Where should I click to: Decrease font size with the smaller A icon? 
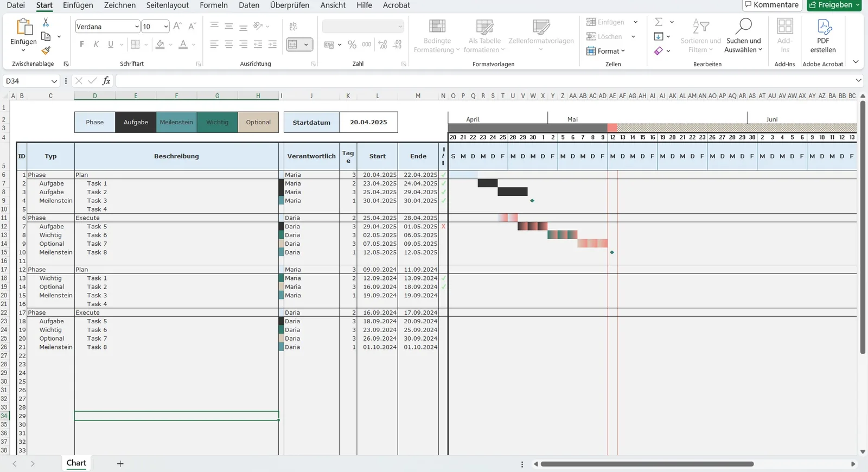click(x=192, y=27)
